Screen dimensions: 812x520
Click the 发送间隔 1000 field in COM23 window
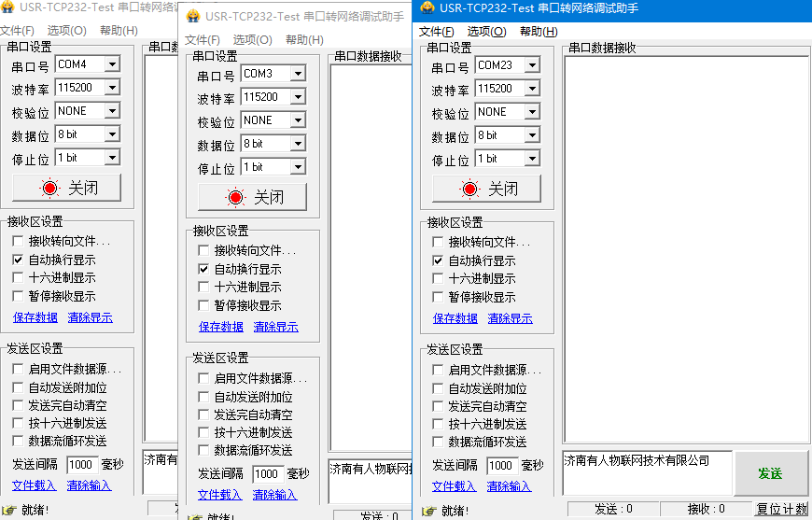[502, 466]
